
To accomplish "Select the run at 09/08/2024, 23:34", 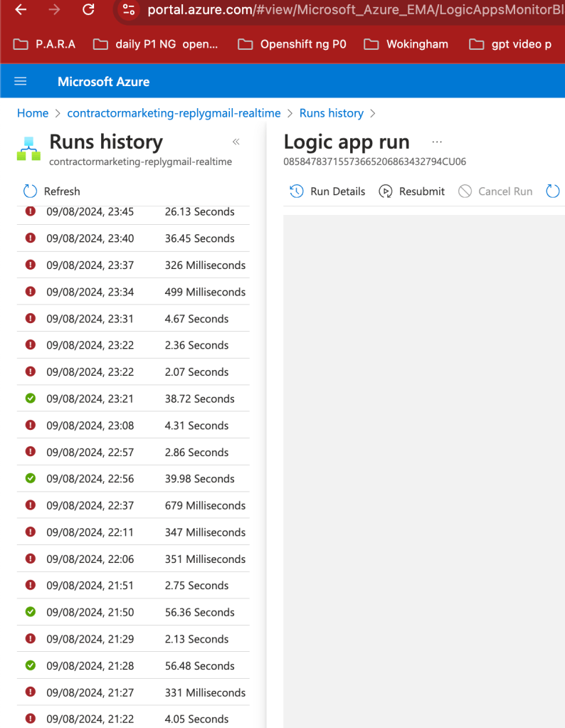I will pyautogui.click(x=133, y=292).
